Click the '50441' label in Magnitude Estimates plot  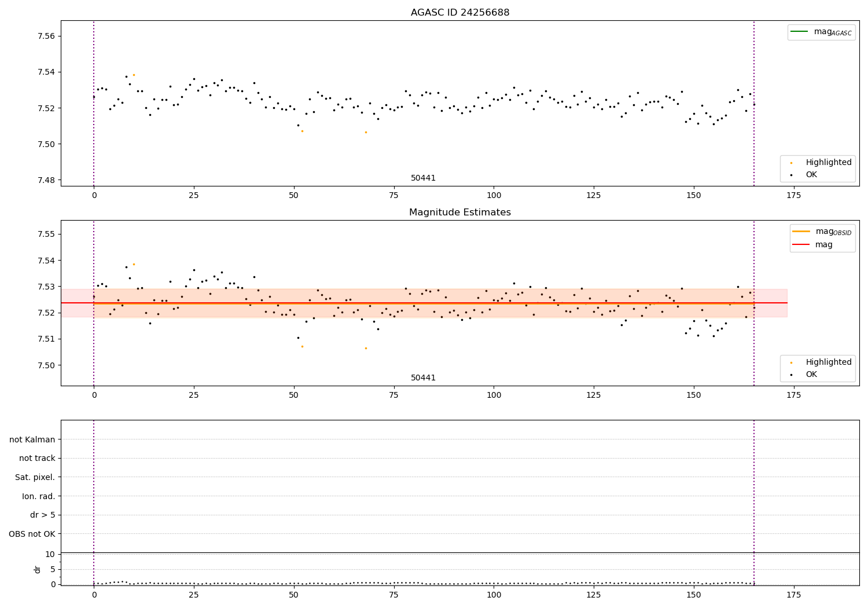[423, 378]
